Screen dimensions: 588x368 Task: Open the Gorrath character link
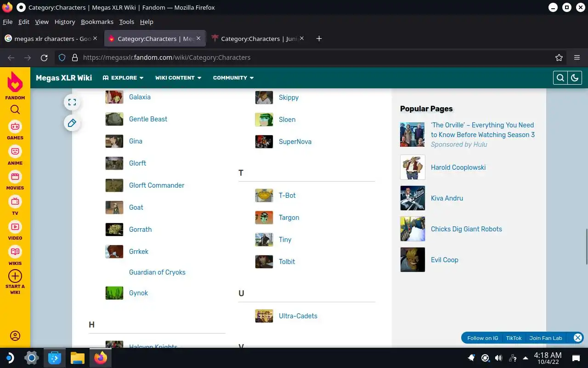point(140,230)
